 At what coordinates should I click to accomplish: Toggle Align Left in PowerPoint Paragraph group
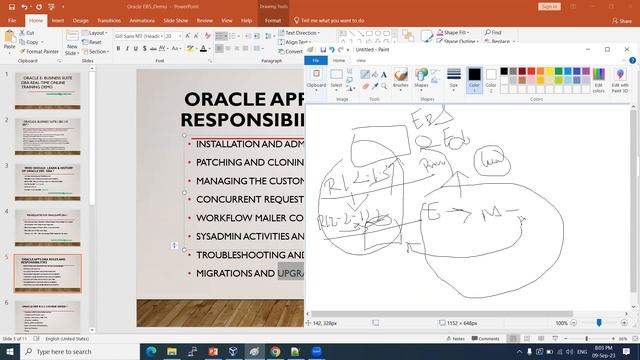(220, 49)
